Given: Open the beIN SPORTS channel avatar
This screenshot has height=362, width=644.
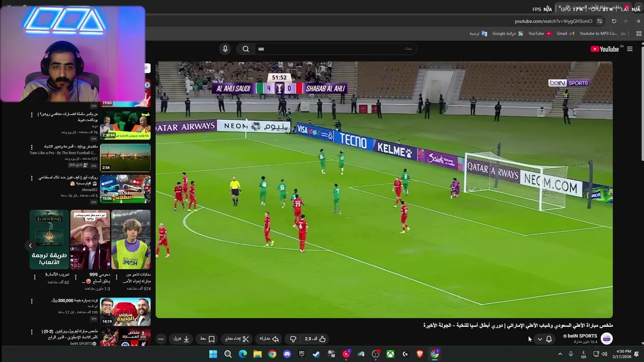Looking at the screenshot, I should pyautogui.click(x=607, y=338).
